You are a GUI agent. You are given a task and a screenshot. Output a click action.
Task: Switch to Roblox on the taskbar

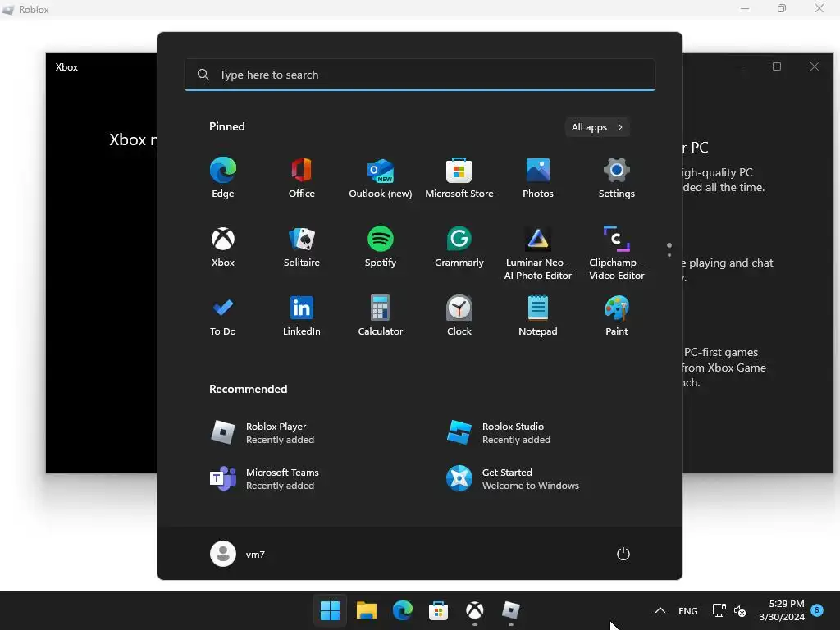tap(510, 610)
